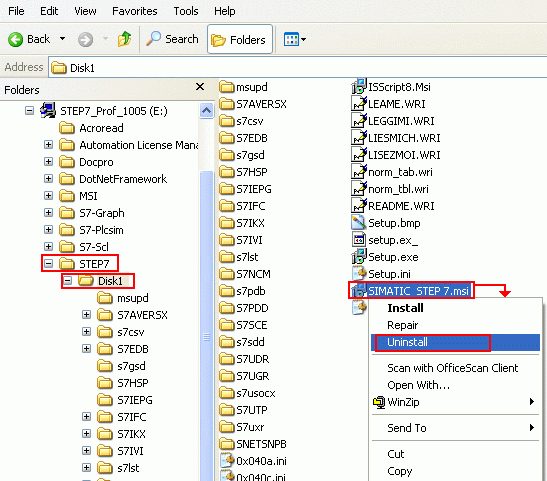Collapse the Disk1 folder node

tap(68, 280)
